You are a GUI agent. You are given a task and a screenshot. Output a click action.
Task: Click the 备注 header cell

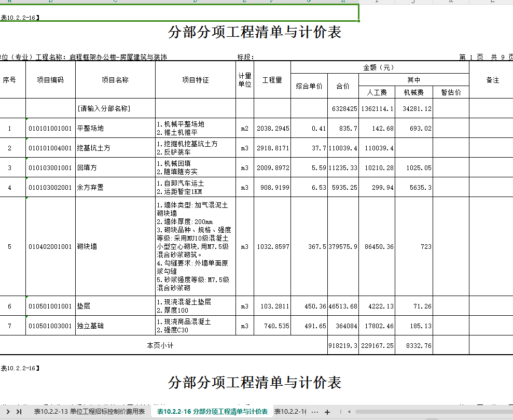[x=492, y=80]
